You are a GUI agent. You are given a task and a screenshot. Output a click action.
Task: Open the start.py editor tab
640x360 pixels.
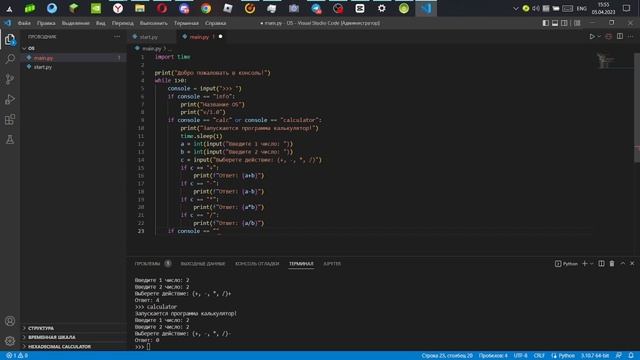coord(148,37)
